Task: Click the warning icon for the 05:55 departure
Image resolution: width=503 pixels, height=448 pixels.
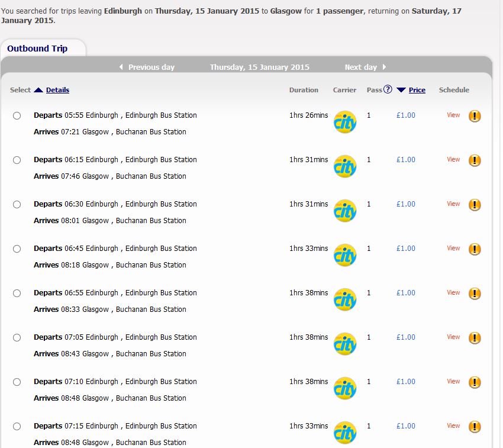Action: click(475, 116)
